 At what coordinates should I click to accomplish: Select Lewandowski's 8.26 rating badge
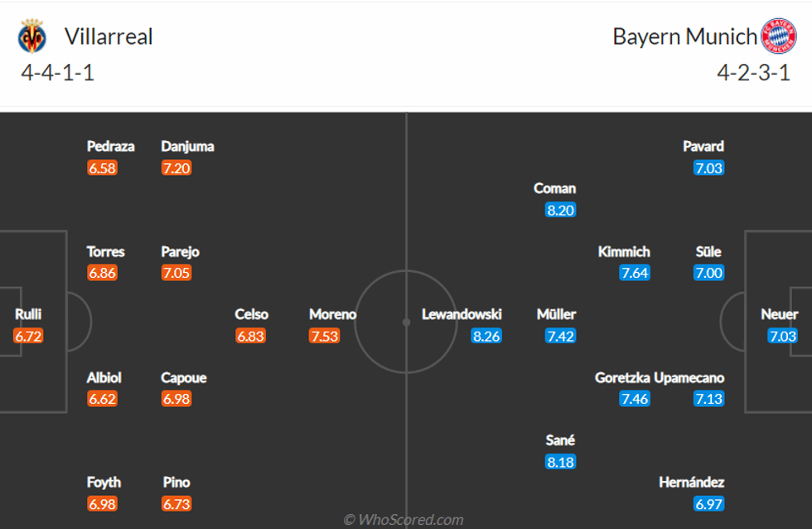(486, 336)
